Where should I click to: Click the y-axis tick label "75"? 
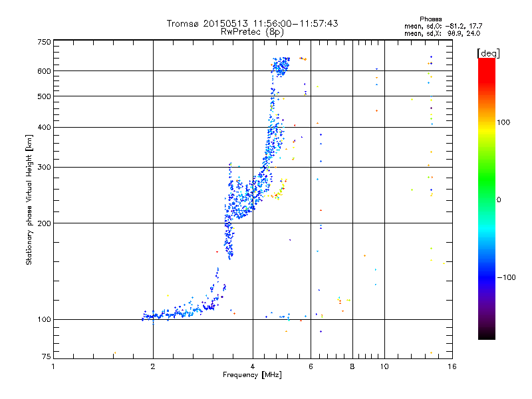(x=47, y=356)
